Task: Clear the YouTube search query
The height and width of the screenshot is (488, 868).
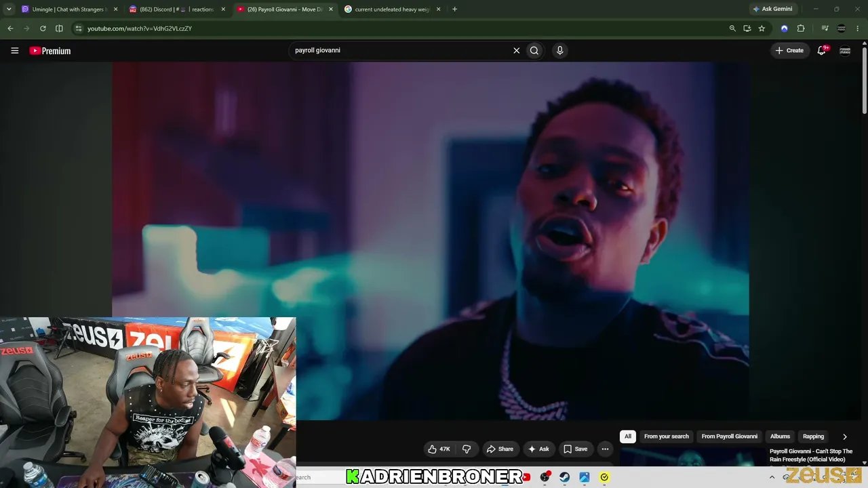Action: [x=516, y=50]
